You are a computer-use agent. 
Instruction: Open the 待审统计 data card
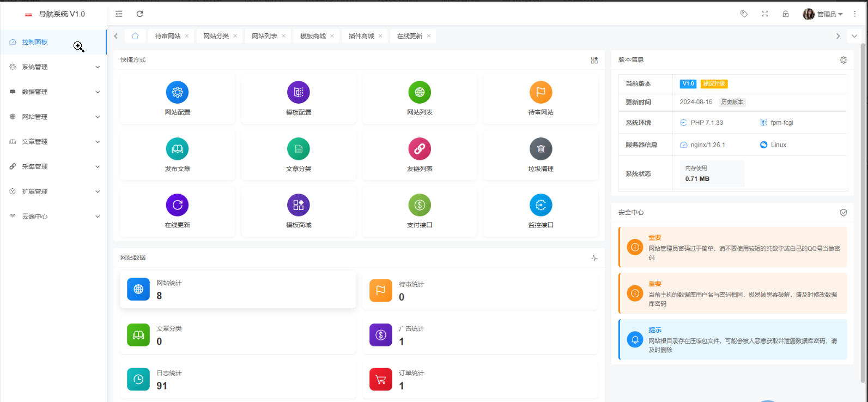(x=480, y=291)
